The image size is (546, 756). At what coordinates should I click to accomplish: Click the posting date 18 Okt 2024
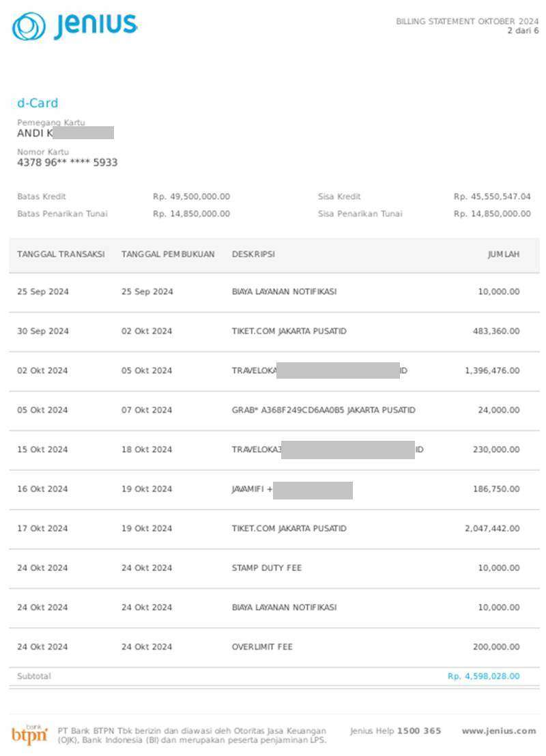pos(147,450)
